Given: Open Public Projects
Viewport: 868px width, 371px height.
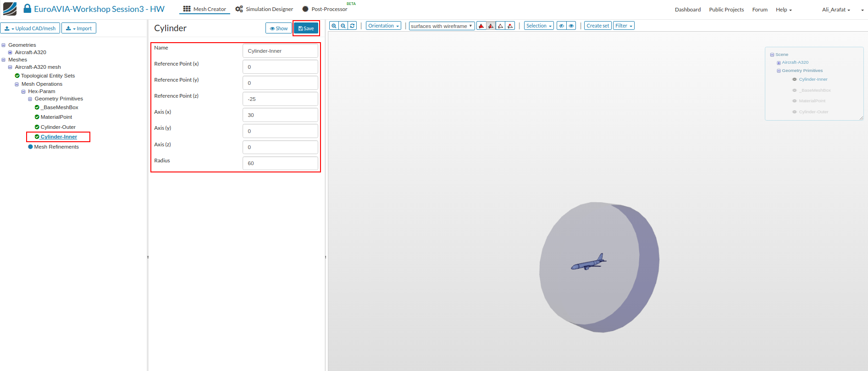Looking at the screenshot, I should 726,10.
